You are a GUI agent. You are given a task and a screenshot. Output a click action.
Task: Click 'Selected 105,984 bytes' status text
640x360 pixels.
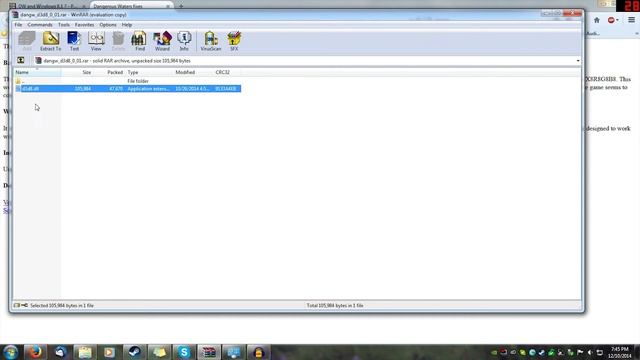point(62,305)
